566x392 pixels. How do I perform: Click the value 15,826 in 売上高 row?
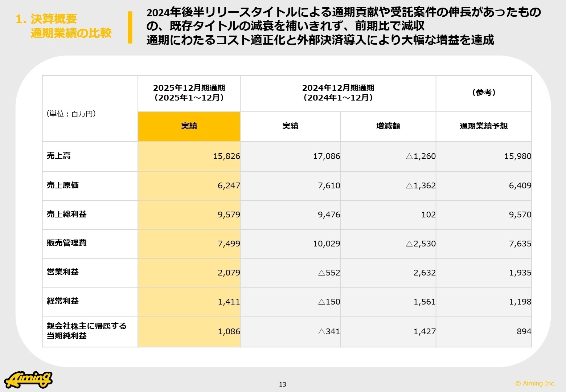point(225,156)
